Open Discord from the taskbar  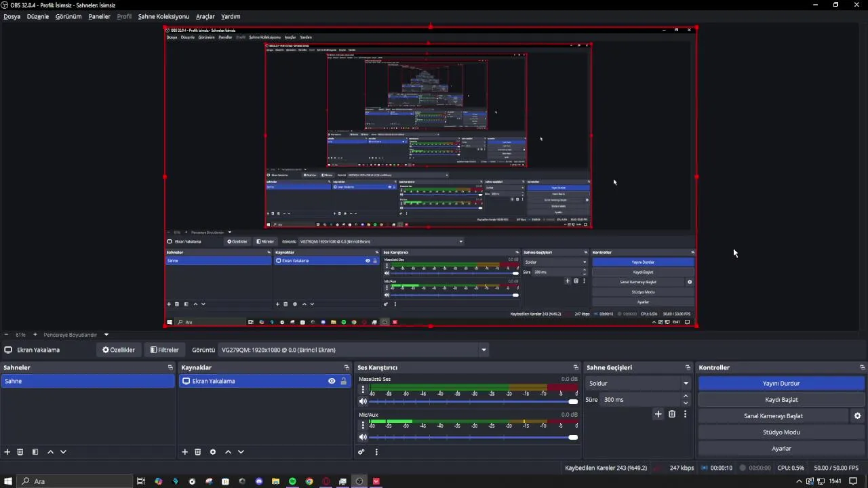[259, 481]
